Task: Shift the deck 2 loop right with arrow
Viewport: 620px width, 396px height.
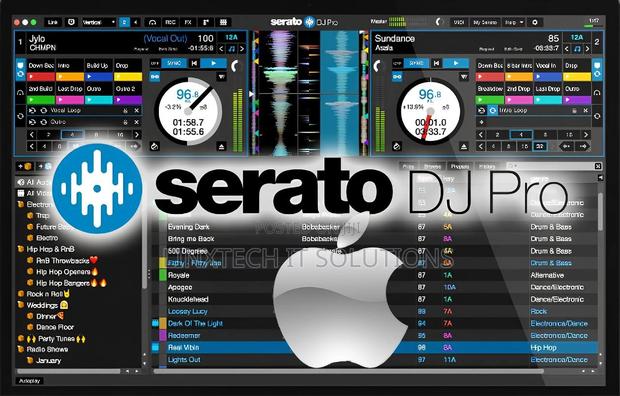Action: tap(583, 146)
